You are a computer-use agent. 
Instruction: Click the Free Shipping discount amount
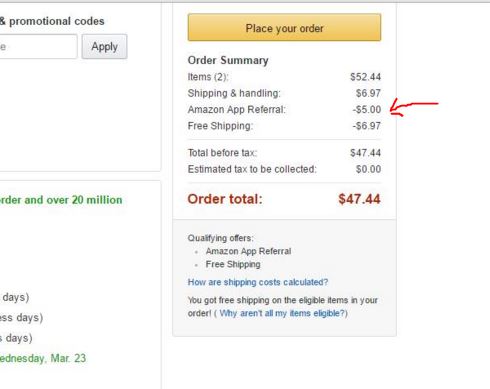(367, 126)
